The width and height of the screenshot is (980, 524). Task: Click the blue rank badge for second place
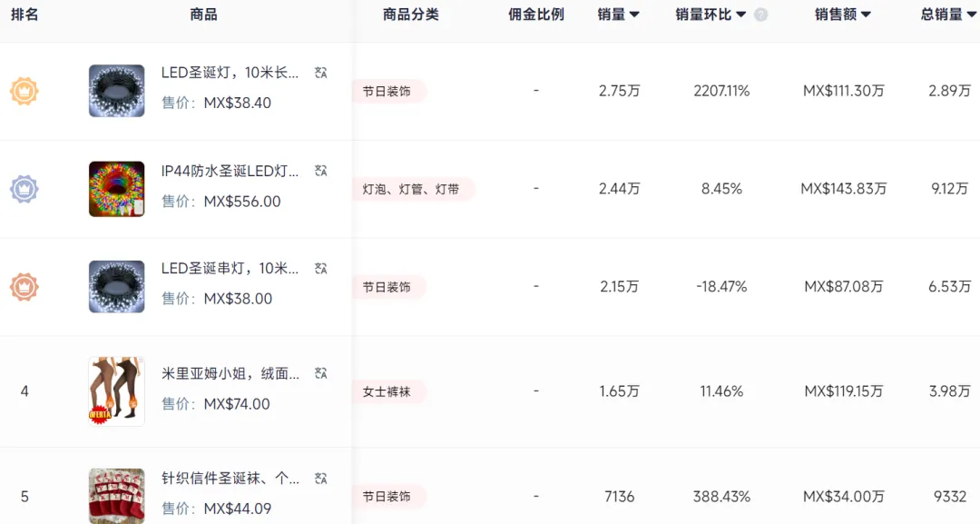[24, 189]
